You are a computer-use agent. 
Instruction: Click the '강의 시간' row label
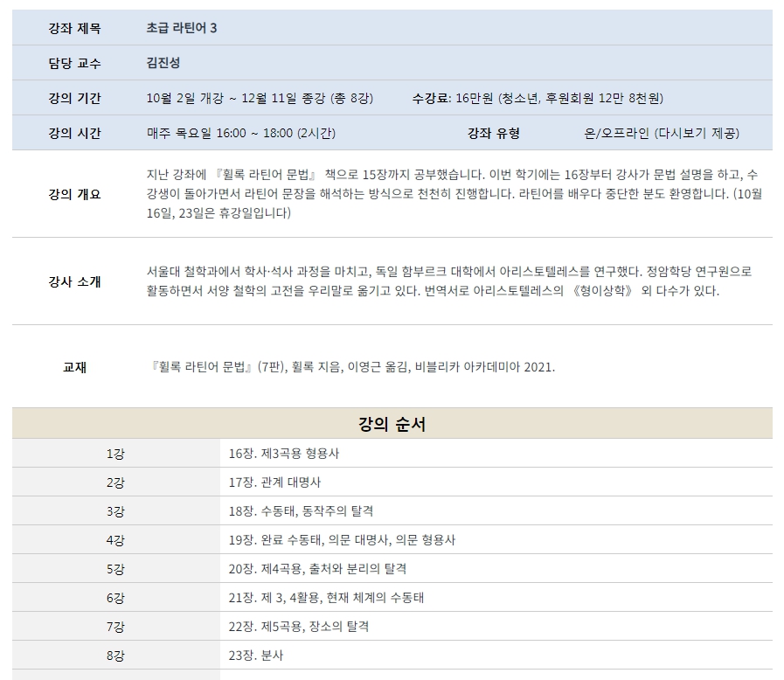pyautogui.click(x=74, y=133)
